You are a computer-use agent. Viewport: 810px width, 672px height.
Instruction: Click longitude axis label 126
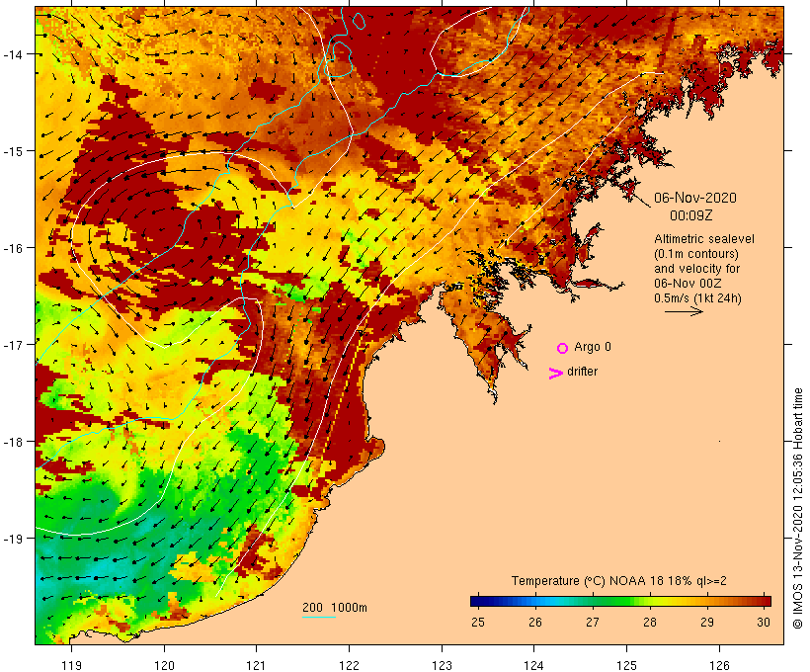[719, 665]
